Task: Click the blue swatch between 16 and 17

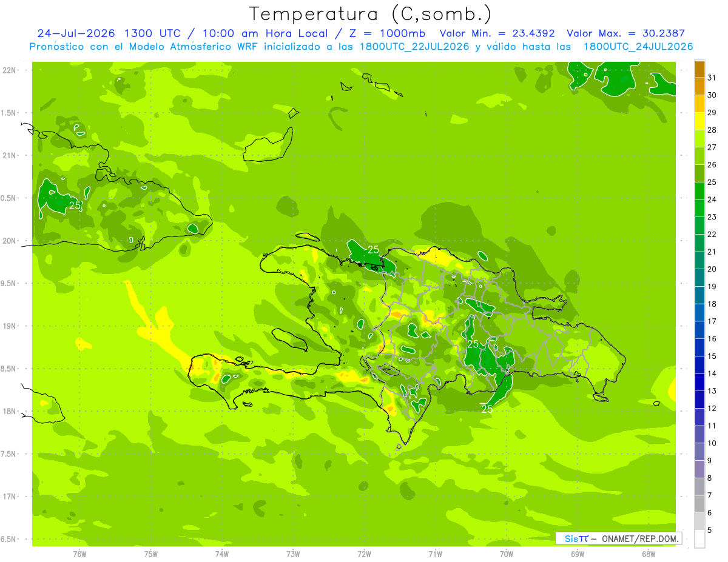Action: click(699, 330)
